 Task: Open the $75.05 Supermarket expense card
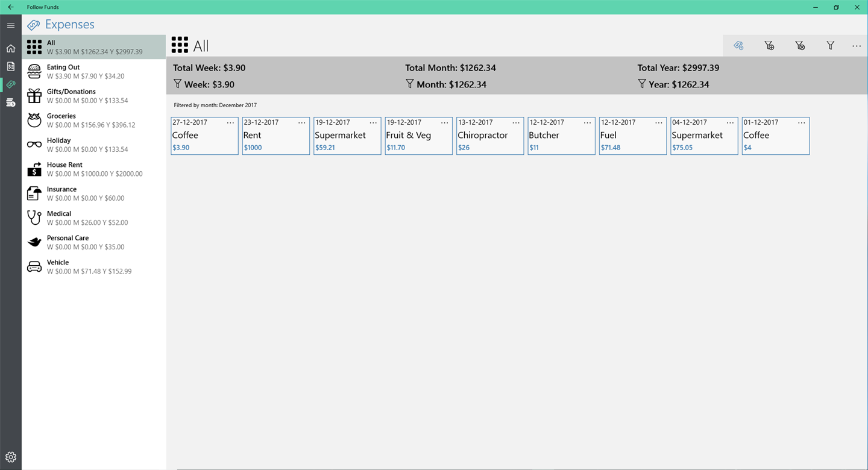click(704, 136)
